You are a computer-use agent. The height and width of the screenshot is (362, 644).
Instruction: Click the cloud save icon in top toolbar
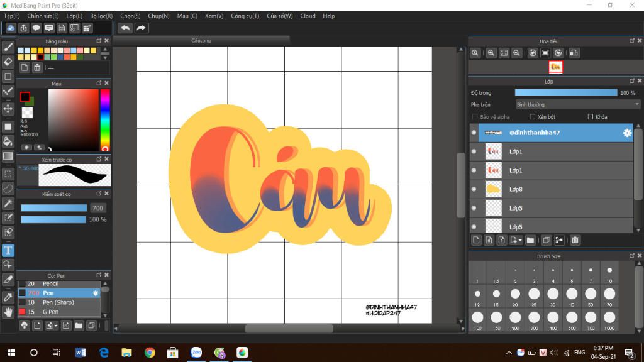11,28
